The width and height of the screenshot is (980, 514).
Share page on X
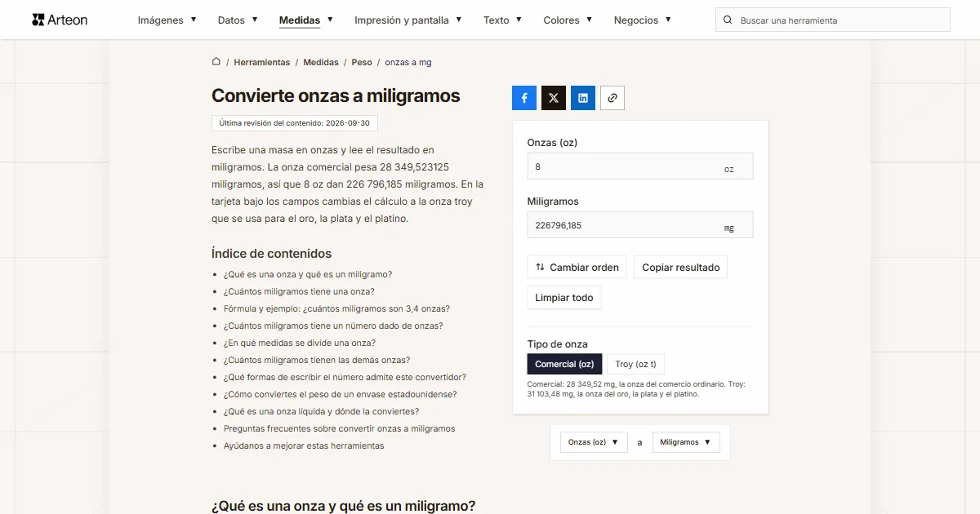(x=554, y=98)
